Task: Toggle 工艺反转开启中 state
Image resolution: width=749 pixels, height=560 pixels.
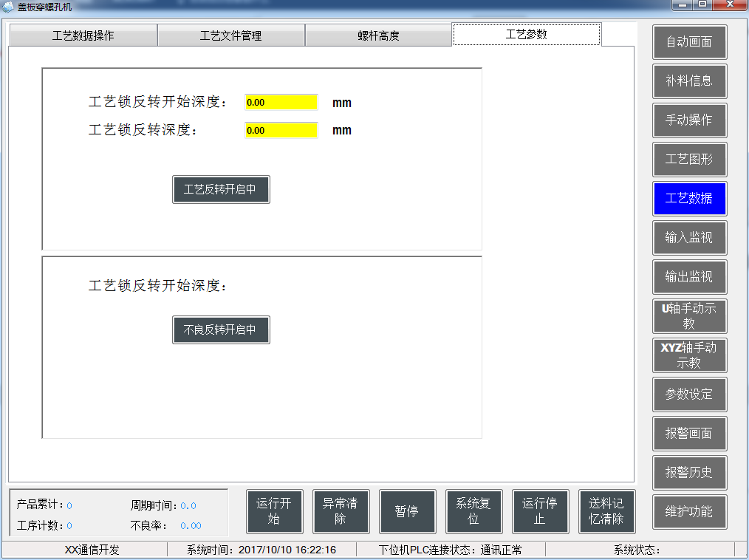Action: 221,189
